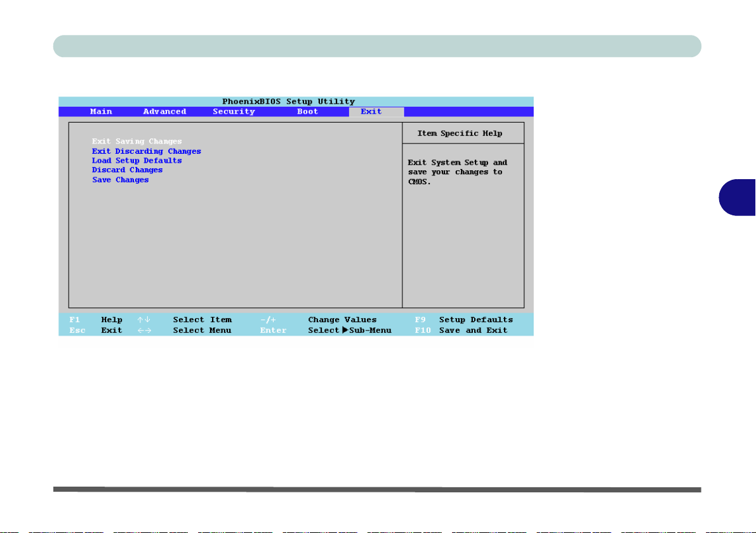Image resolution: width=756 pixels, height=533 pixels.
Task: Click the left-right arrows icon
Action: pos(144,330)
